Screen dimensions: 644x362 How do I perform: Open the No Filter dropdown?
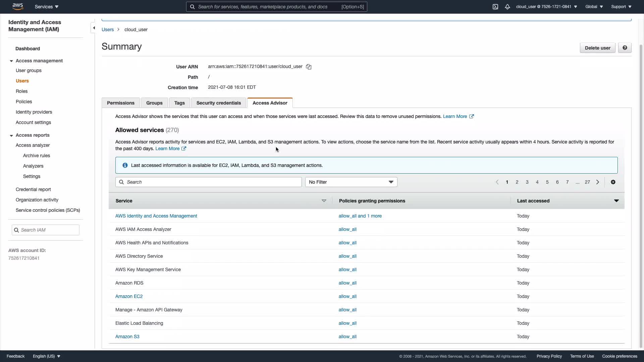pos(351,182)
